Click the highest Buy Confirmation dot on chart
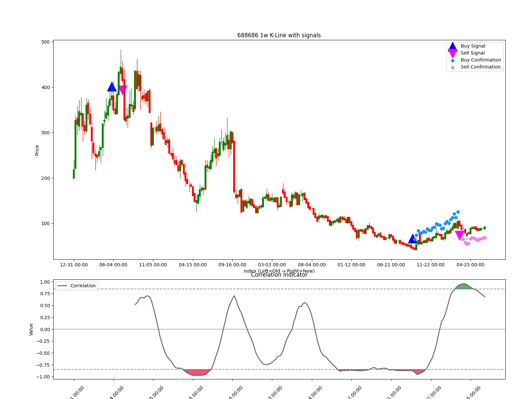This screenshot has width=532, height=399. click(458, 212)
